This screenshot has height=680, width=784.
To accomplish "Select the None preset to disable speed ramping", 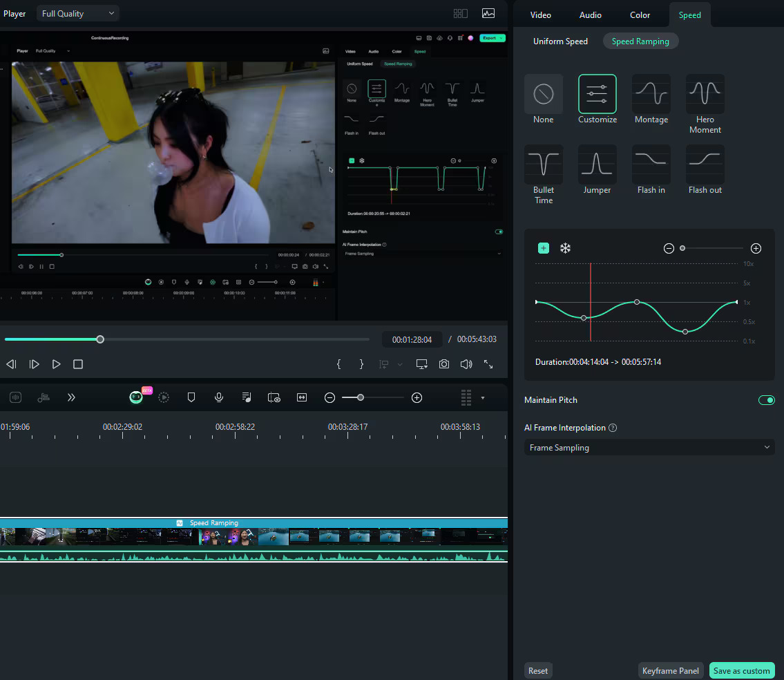I will (543, 94).
